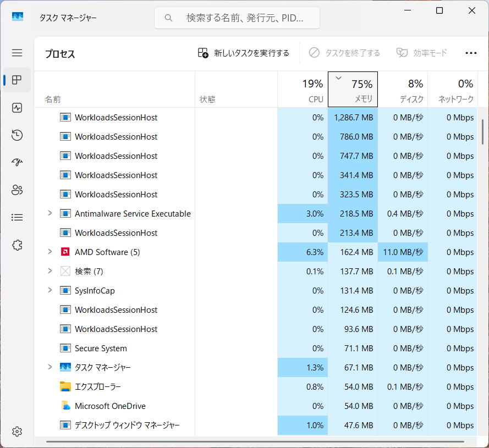Enable 効率モード for the selected process
489x448 pixels.
[x=421, y=53]
